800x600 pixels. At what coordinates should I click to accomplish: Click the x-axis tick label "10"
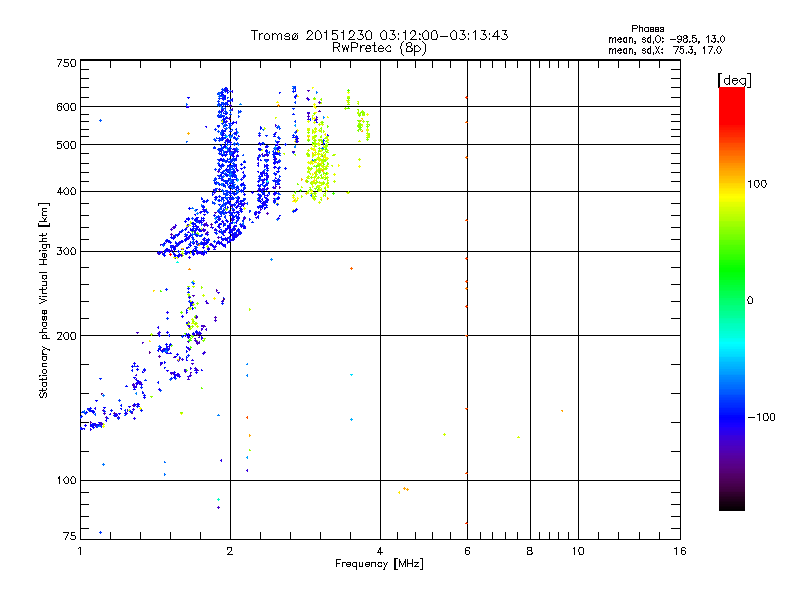[578, 551]
